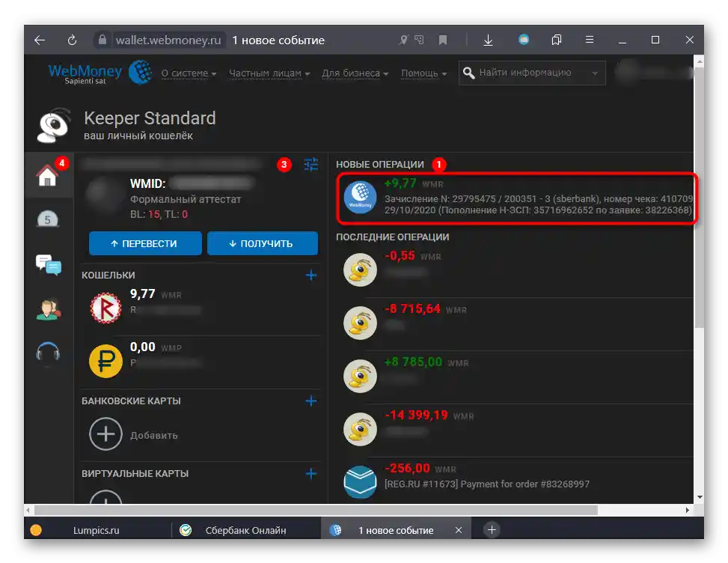This screenshot has height=563, width=728.
Task: Open the browser tab manager icon
Action: [556, 40]
